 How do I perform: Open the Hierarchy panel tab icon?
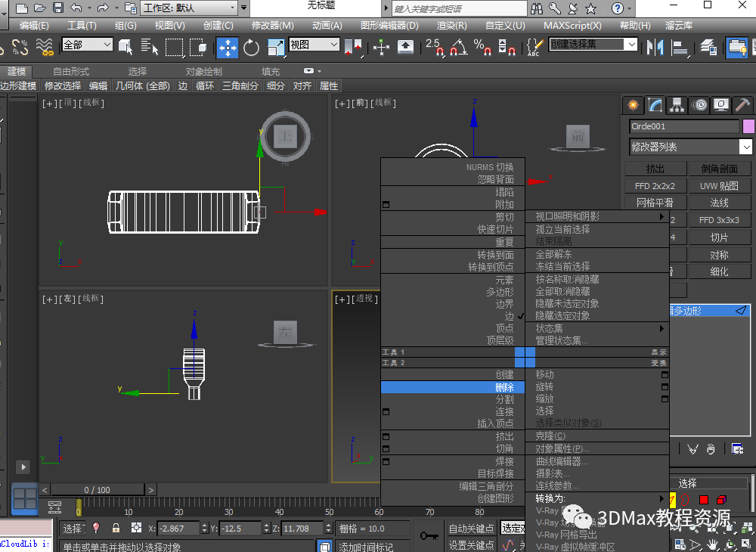[x=677, y=105]
